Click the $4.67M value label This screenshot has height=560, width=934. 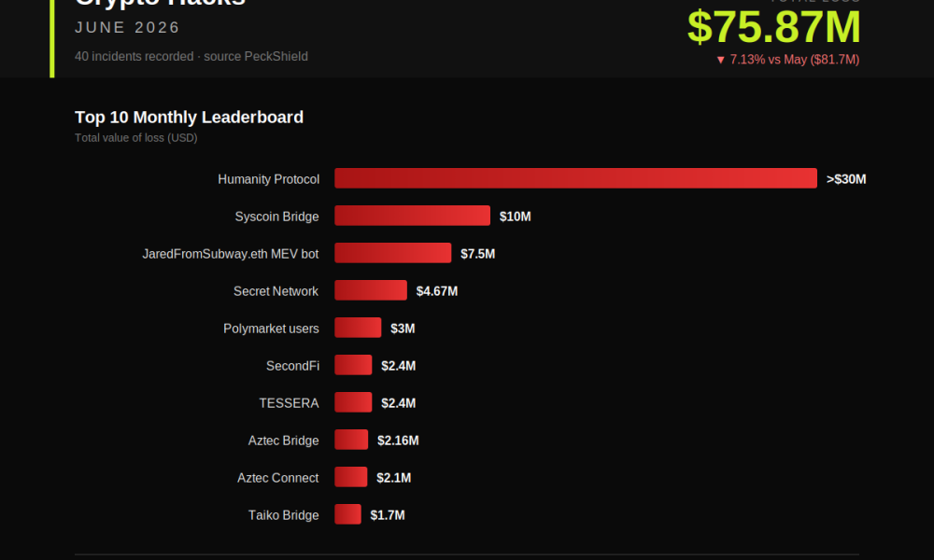pyautogui.click(x=436, y=291)
